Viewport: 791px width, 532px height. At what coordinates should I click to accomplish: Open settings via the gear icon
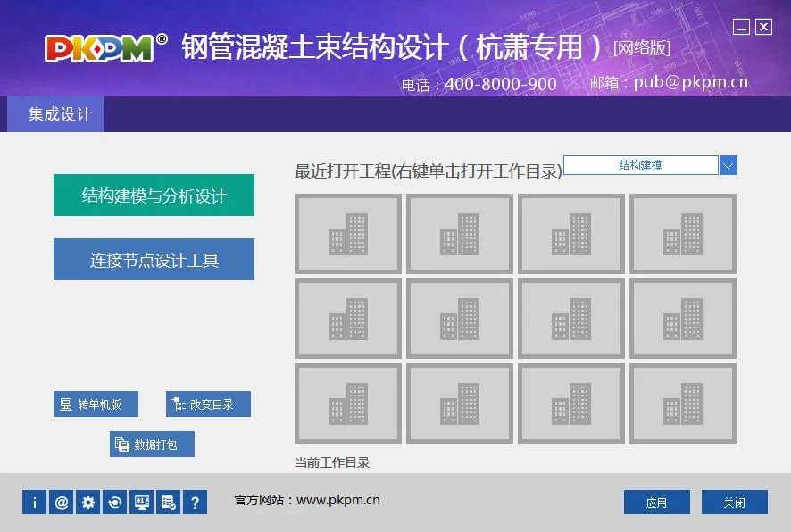pyautogui.click(x=87, y=503)
